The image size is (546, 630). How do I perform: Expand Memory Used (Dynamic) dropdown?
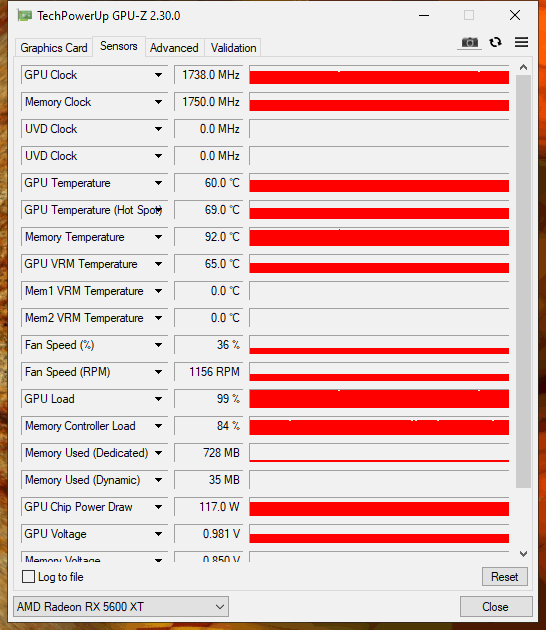tap(159, 480)
